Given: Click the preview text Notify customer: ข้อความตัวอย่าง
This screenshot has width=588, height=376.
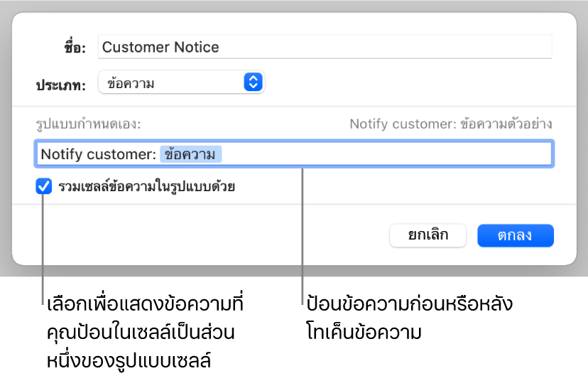Looking at the screenshot, I should [451, 124].
